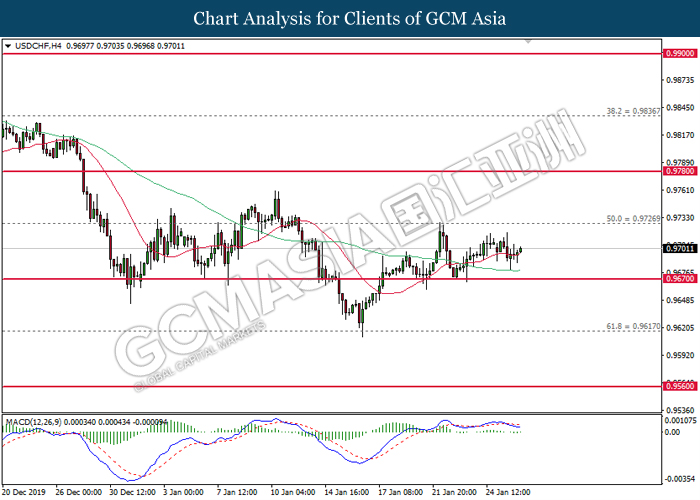
Task: Click the MACD scale value 0.001075
Action: (x=680, y=422)
